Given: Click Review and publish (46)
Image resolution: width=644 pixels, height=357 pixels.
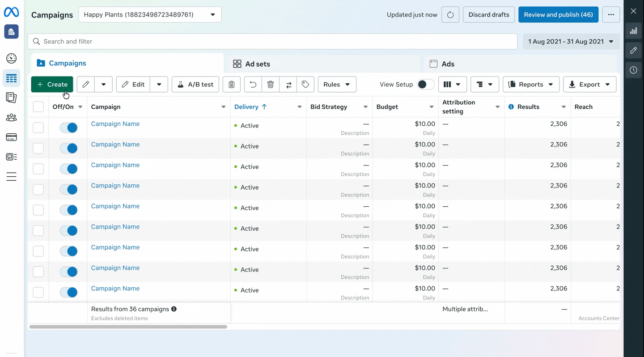Looking at the screenshot, I should tap(558, 14).
